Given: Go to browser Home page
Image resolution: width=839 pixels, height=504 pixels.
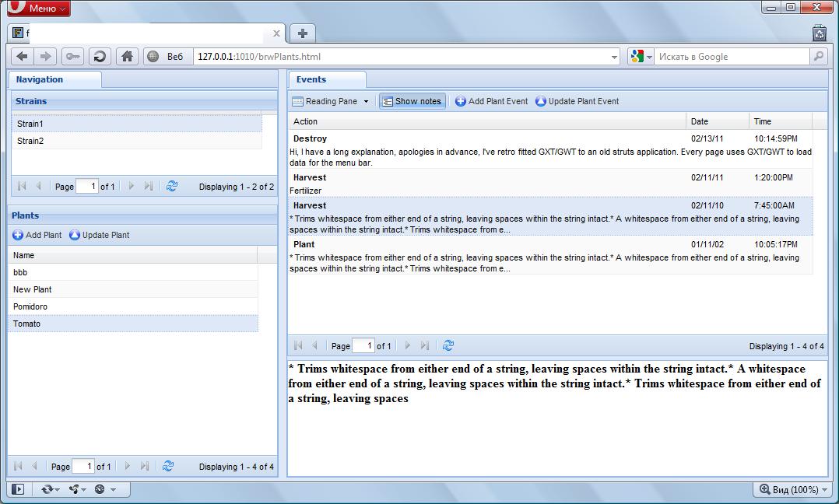Looking at the screenshot, I should pos(127,56).
